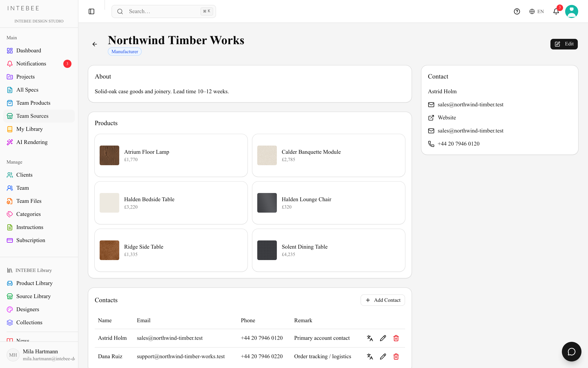Click the Manufacturer tag
This screenshot has height=368, width=588.
point(125,52)
